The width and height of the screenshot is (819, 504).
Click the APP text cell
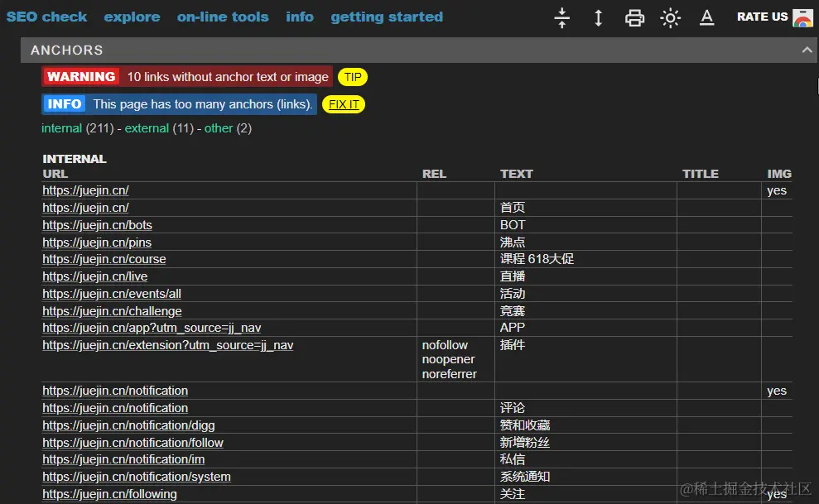[x=513, y=328]
